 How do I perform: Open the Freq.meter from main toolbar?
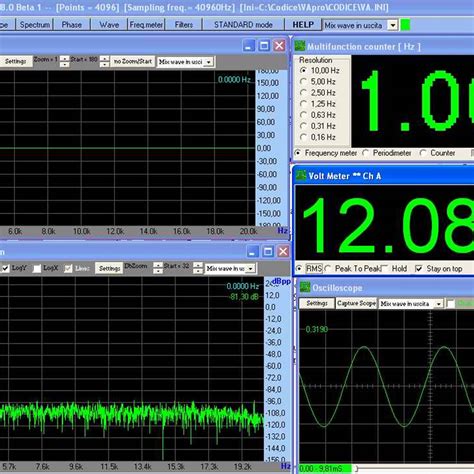click(x=146, y=25)
